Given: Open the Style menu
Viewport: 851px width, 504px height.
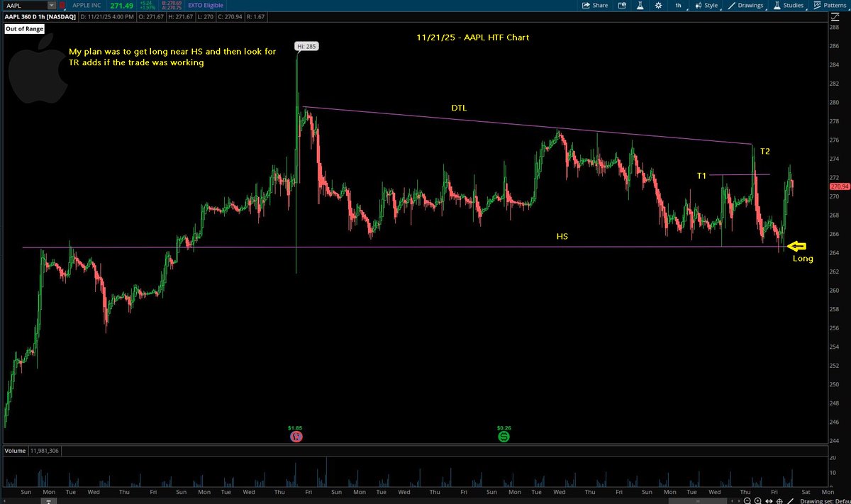Looking at the screenshot, I should pyautogui.click(x=706, y=5).
